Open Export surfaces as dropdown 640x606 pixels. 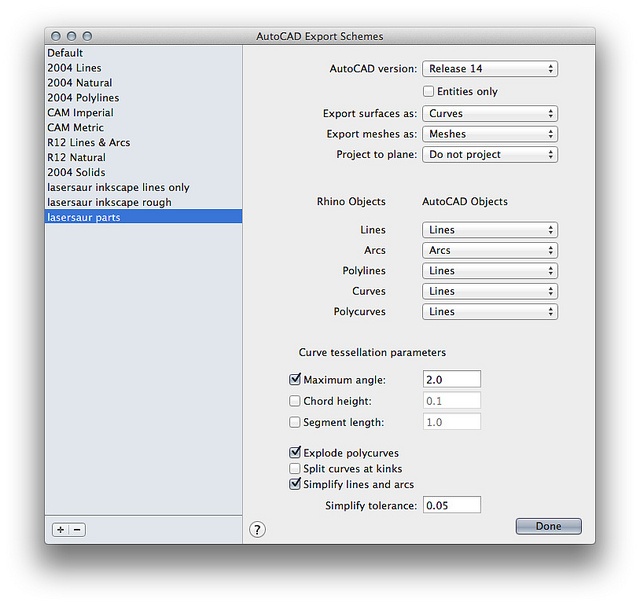pos(490,113)
